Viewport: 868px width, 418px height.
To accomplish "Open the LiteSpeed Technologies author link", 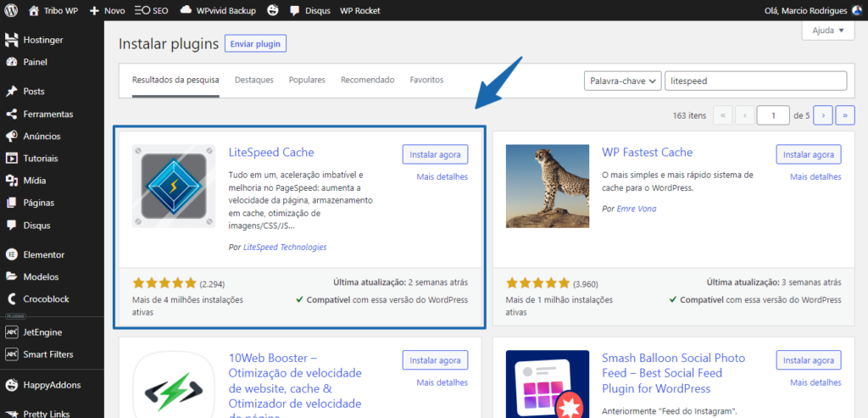I will click(x=285, y=247).
